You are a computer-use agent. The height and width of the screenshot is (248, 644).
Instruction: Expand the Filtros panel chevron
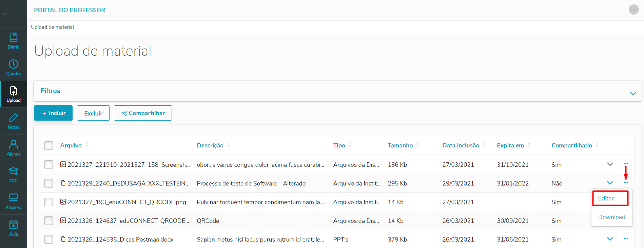click(x=633, y=93)
